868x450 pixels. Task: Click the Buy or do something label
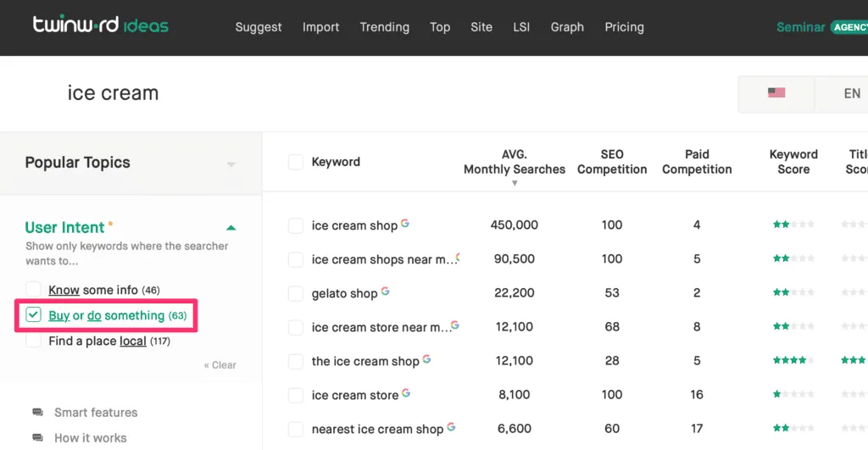(117, 315)
